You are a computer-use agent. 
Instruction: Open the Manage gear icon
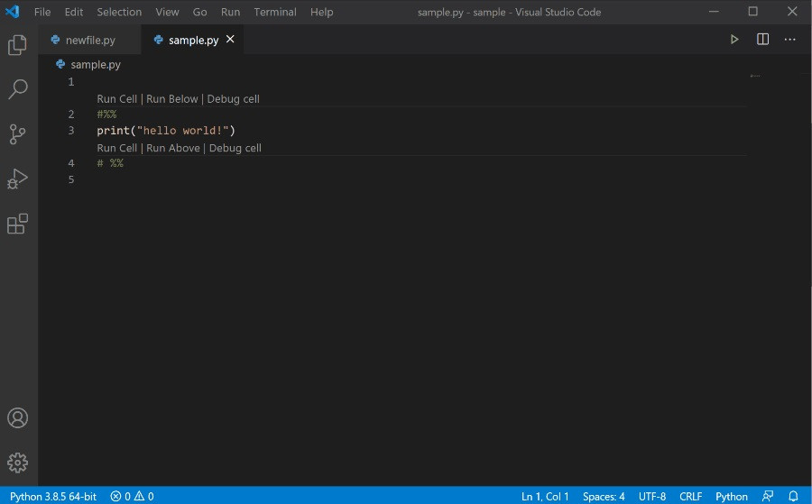click(17, 463)
